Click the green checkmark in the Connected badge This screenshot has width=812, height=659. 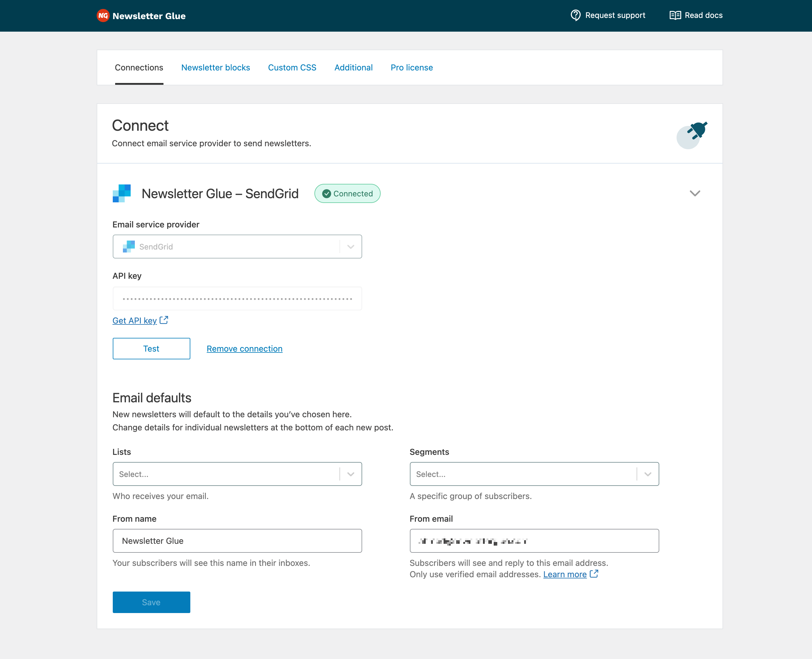(326, 194)
